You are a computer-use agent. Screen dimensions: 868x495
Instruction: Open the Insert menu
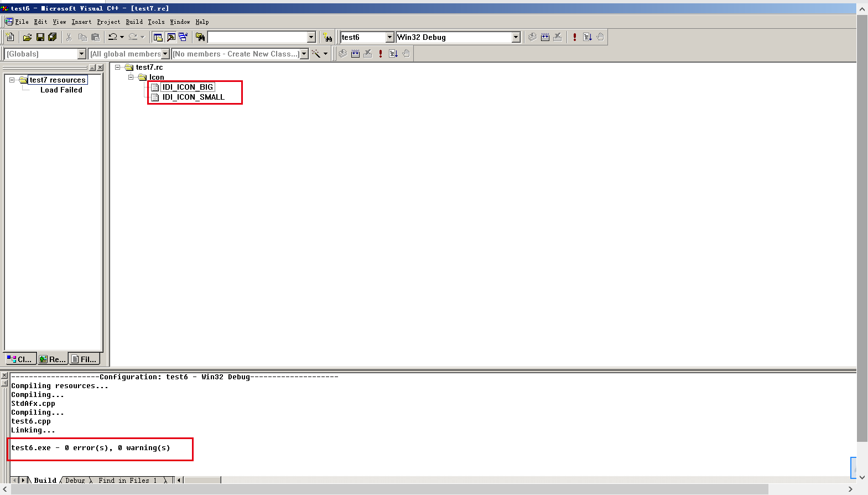pyautogui.click(x=81, y=22)
